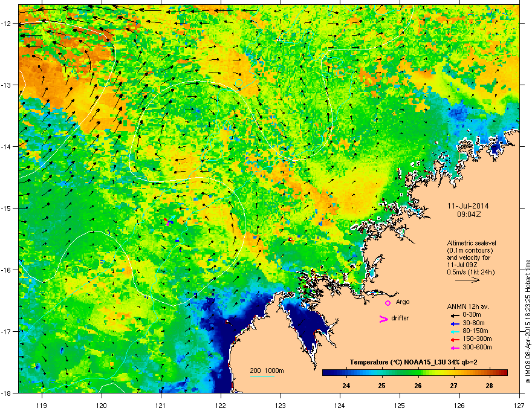Image resolution: width=532 pixels, height=411 pixels.
Task: Click the 'Altimetric sealevel' text line
Action: coord(472,243)
